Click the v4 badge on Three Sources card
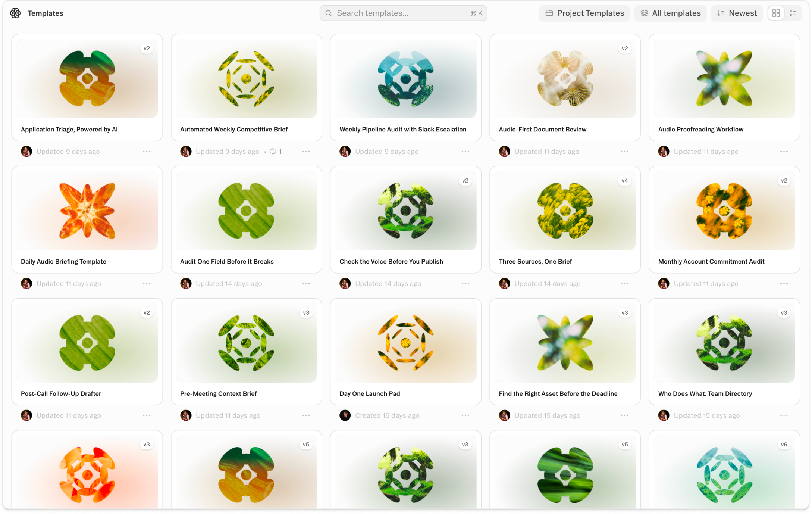The image size is (812, 514). tap(624, 181)
